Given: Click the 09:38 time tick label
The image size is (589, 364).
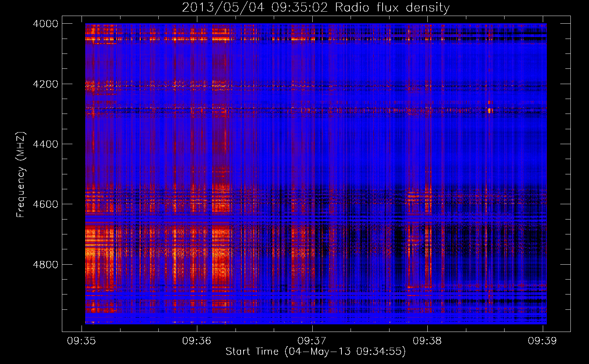Looking at the screenshot, I should [x=427, y=341].
